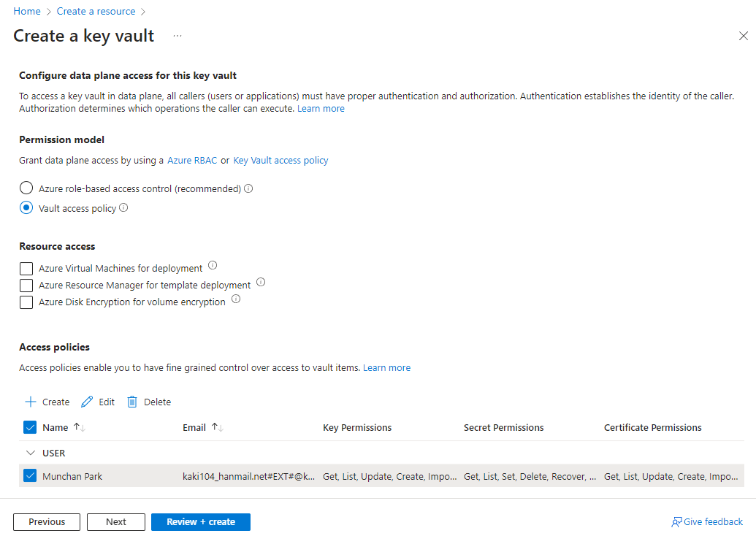Click the kaki104_hanmail.net email cell
This screenshot has width=756, height=536.
coord(249,476)
